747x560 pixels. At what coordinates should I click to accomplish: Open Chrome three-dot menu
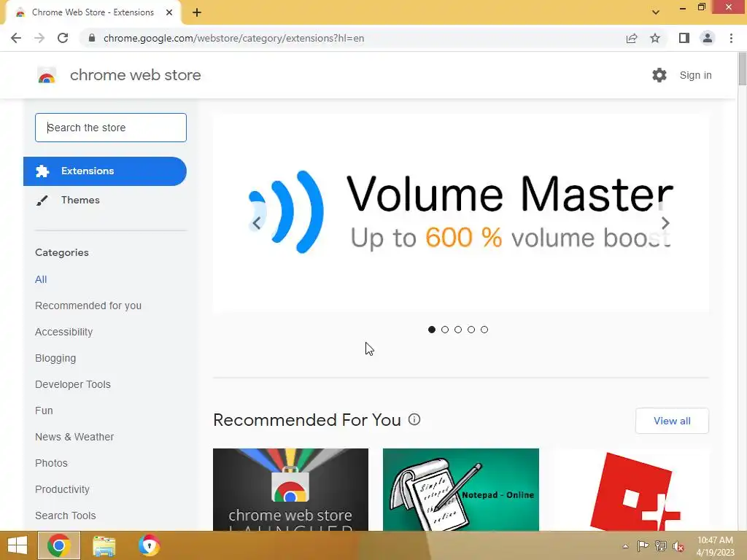731,38
